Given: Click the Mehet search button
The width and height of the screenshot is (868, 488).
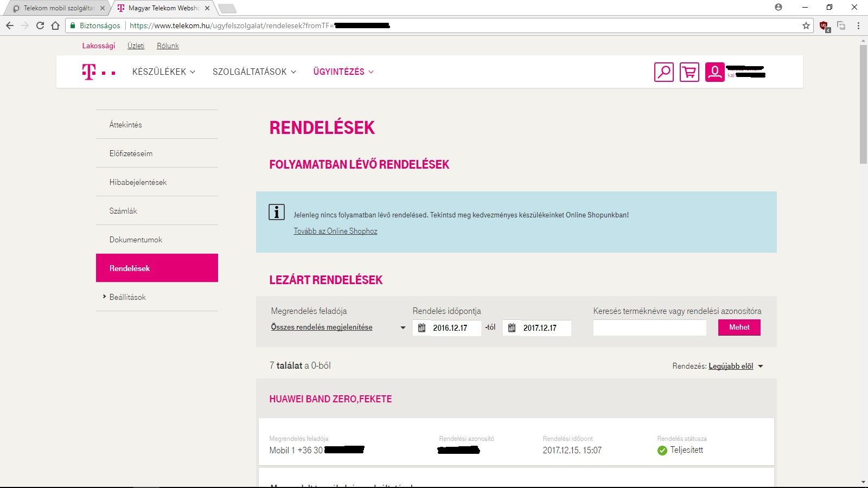Looking at the screenshot, I should coord(739,327).
